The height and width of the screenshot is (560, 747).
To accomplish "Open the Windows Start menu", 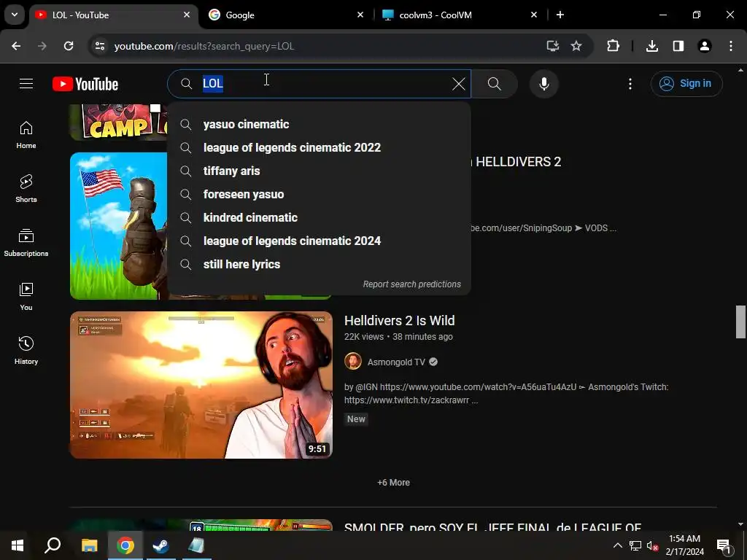I will (x=18, y=545).
